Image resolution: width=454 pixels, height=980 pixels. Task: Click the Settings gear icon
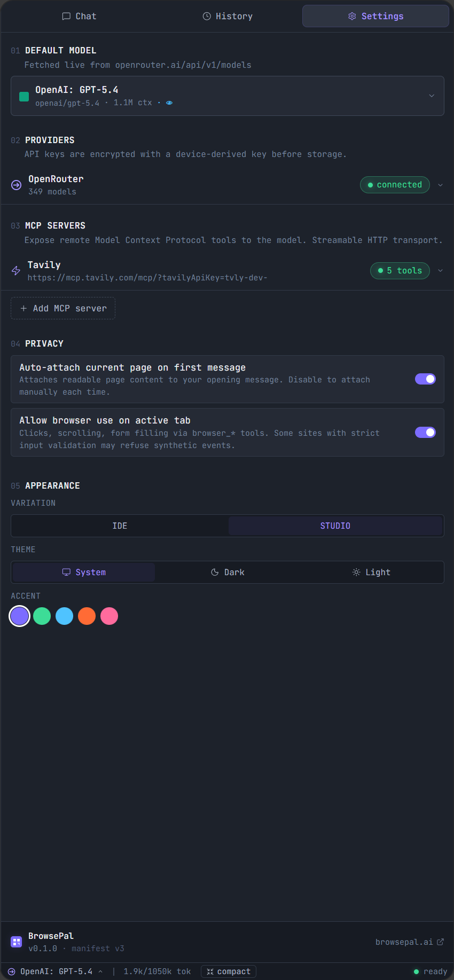coord(352,16)
